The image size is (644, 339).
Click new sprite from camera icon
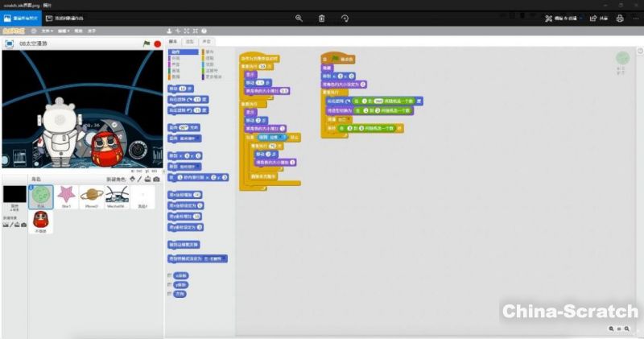(156, 179)
